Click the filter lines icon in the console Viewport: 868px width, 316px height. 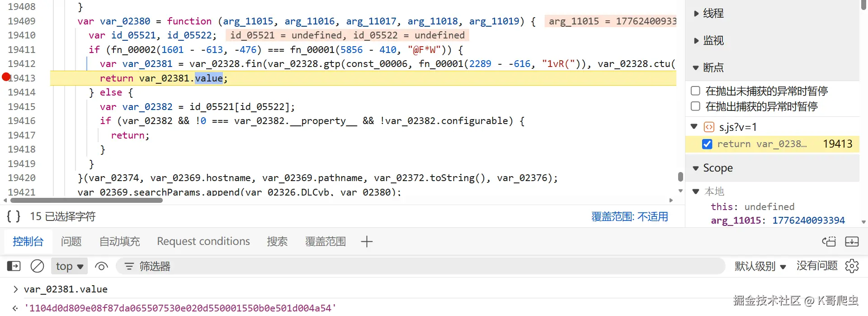129,266
